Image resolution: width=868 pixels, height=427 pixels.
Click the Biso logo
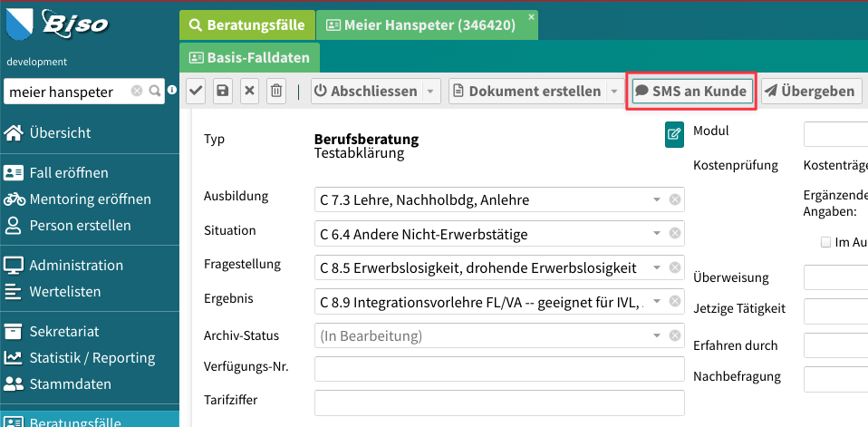pos(74,24)
